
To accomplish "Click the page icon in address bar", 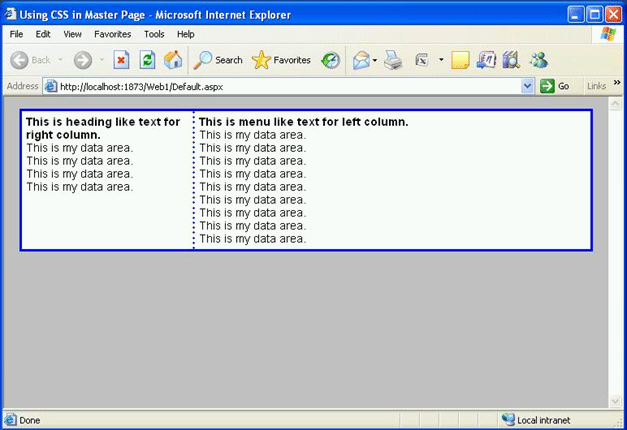I will pos(51,86).
